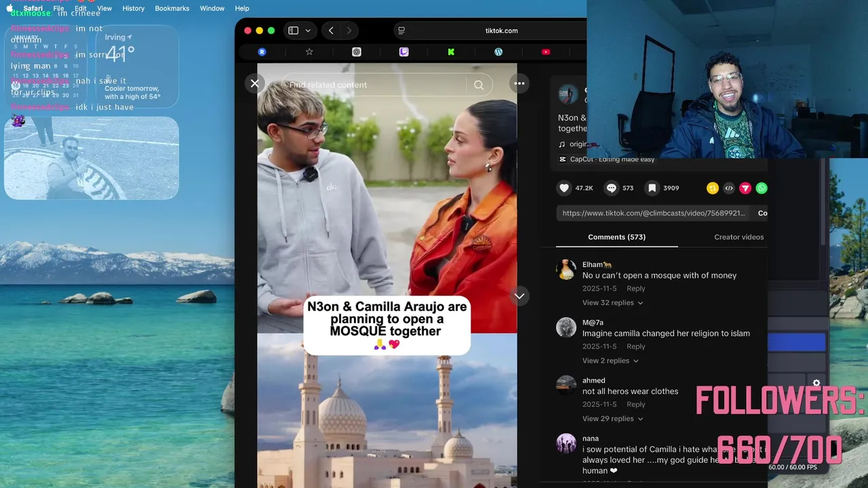Click the settings gear icon near followers overlay

[816, 383]
